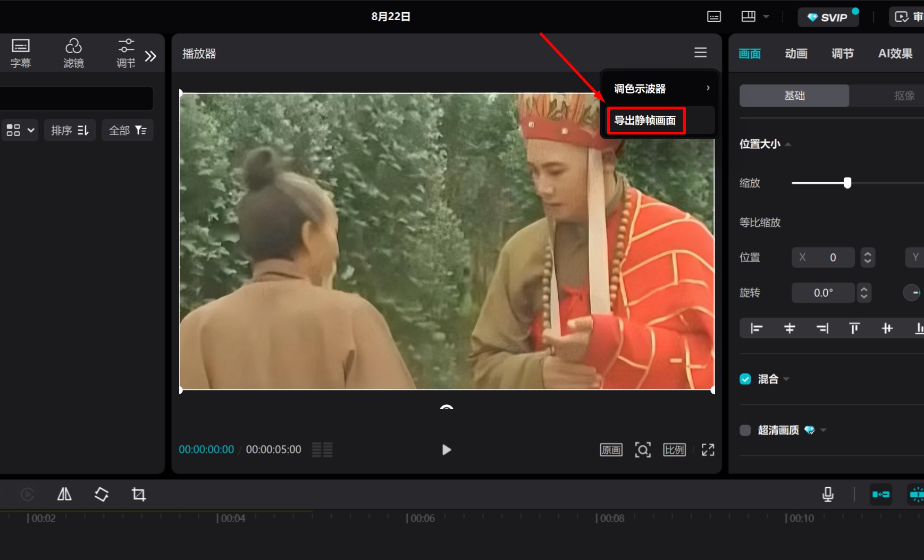
Task: Click the rotation dial knob
Action: [x=912, y=293]
